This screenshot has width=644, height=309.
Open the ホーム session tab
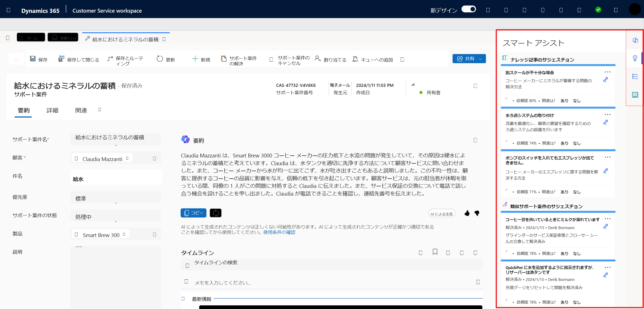click(31, 37)
